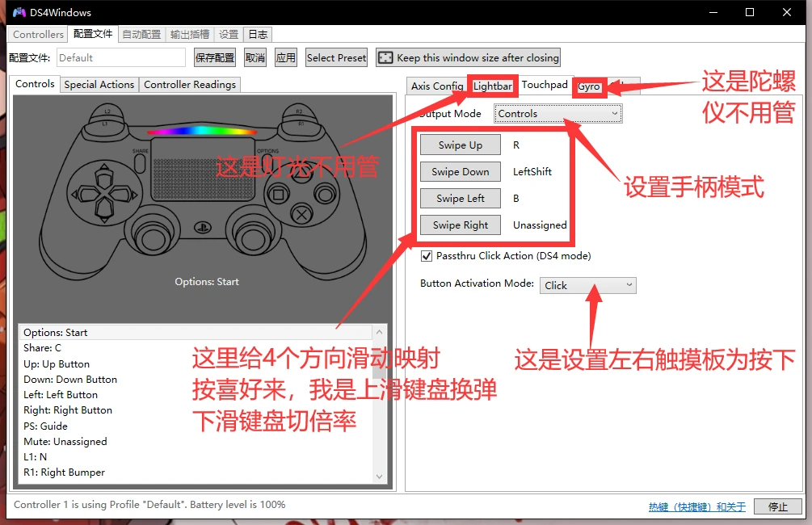Click the PS button on controller image
This screenshot has height=525, width=812.
point(203,227)
